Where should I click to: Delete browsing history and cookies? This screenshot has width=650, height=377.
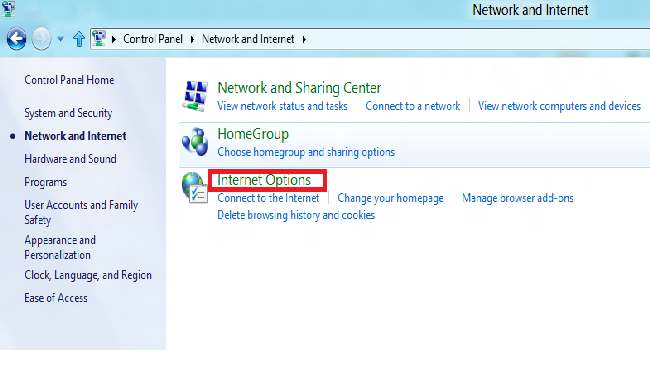[x=296, y=215]
